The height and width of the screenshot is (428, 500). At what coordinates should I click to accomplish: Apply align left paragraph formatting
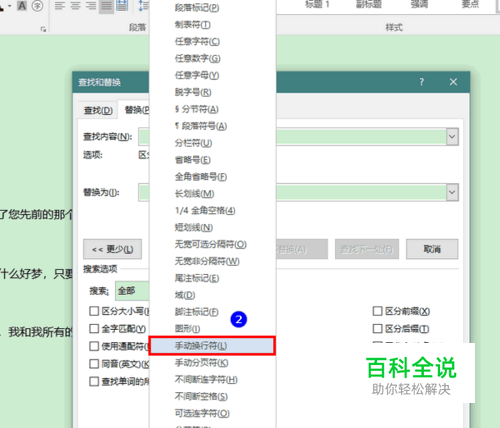[x=60, y=6]
